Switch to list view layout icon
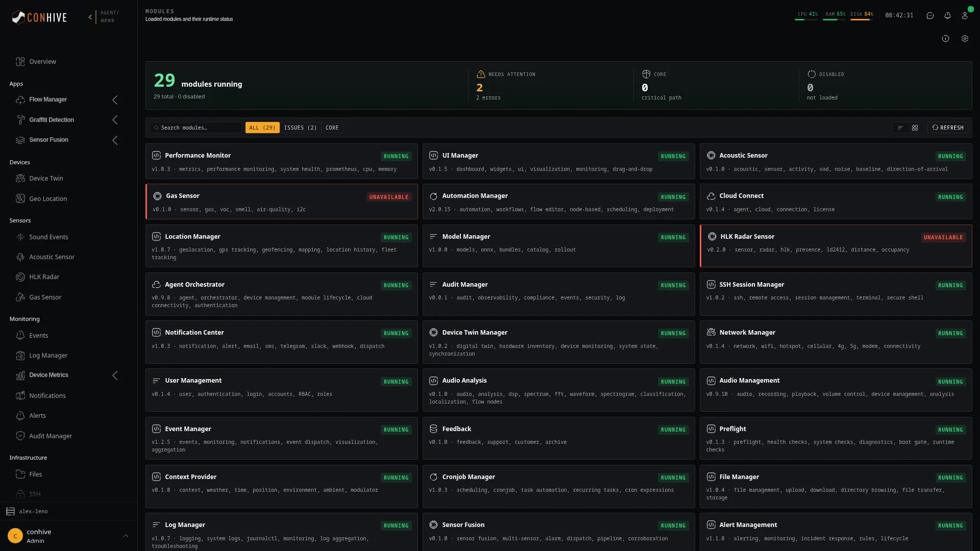This screenshot has width=980, height=551. [x=900, y=128]
